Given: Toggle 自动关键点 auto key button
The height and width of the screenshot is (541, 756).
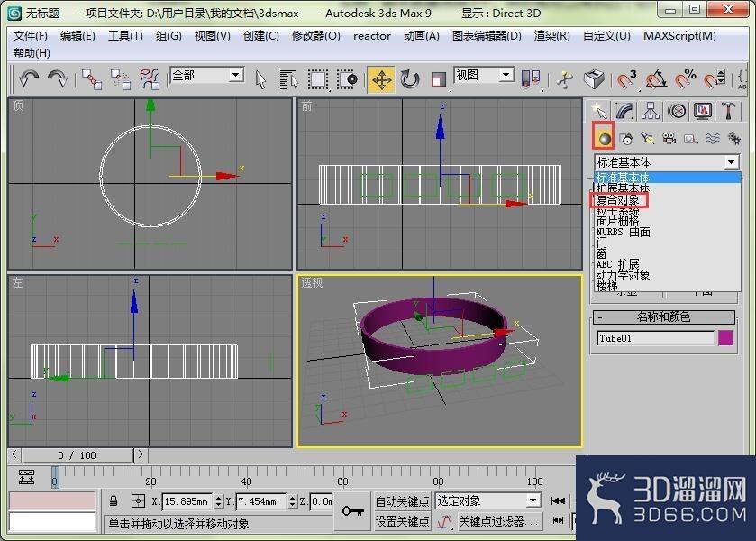Looking at the screenshot, I should 402,501.
